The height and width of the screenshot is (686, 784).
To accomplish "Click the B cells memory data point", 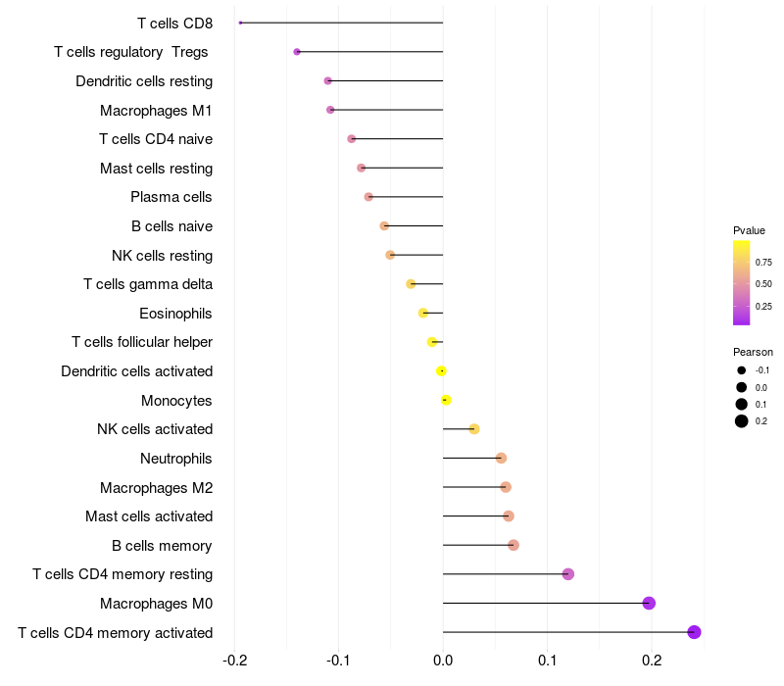I will pyautogui.click(x=514, y=545).
